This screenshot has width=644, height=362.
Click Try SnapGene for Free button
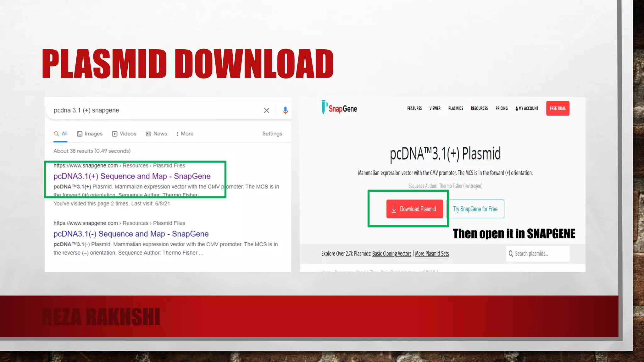pyautogui.click(x=475, y=209)
